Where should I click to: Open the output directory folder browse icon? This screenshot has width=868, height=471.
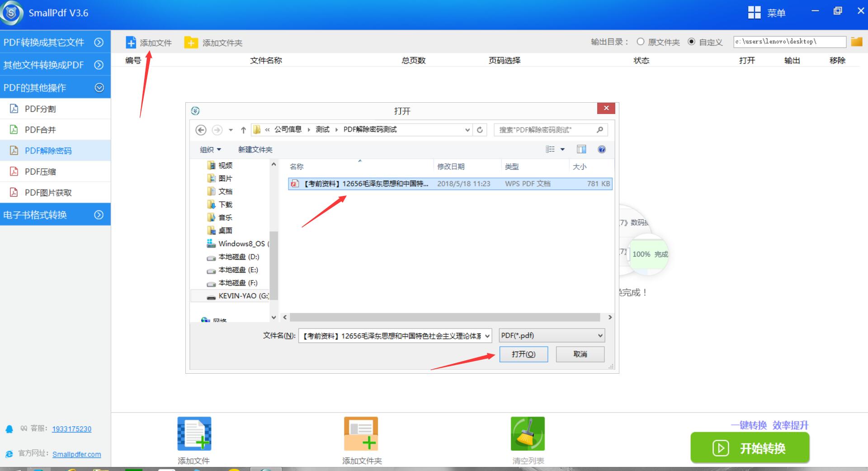(x=857, y=41)
